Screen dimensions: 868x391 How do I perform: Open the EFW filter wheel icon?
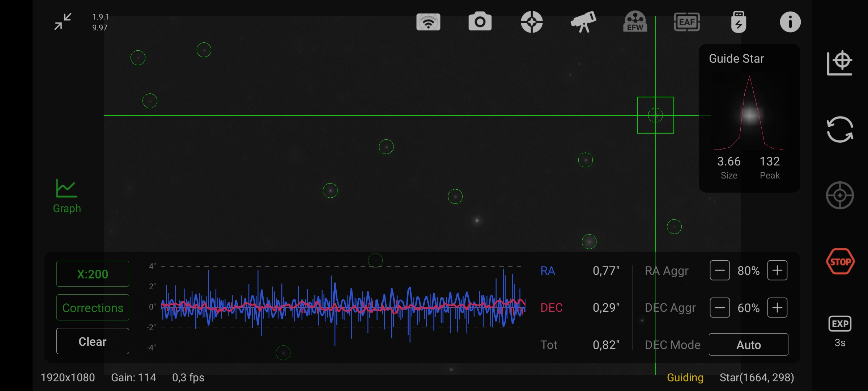[x=635, y=22]
